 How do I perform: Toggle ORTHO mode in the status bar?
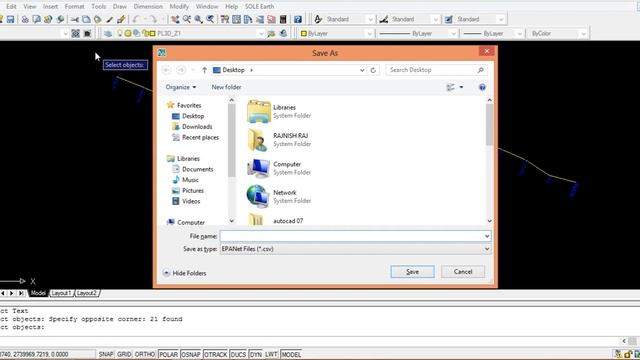(145, 354)
